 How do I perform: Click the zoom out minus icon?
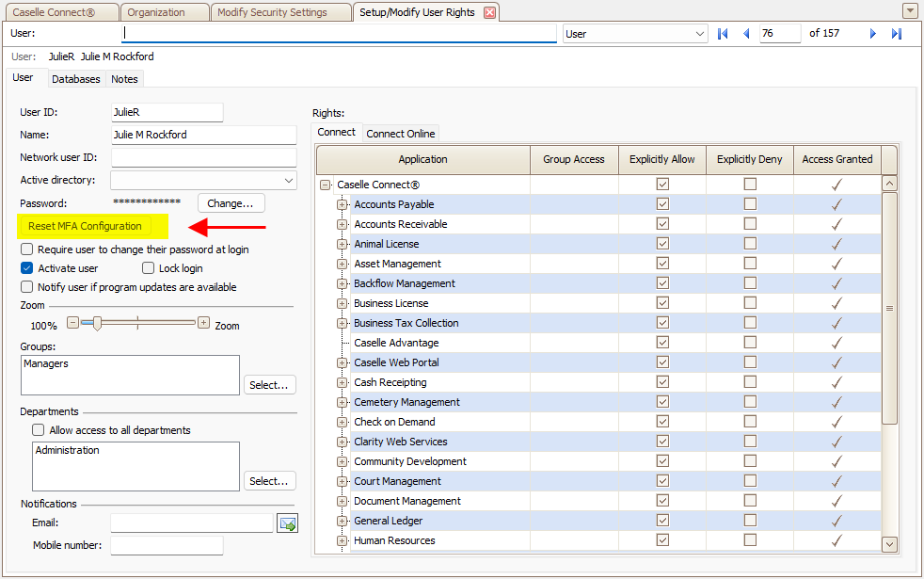pyautogui.click(x=72, y=323)
